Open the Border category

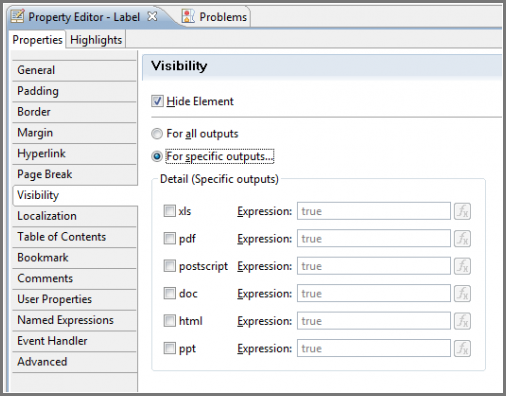(x=75, y=112)
